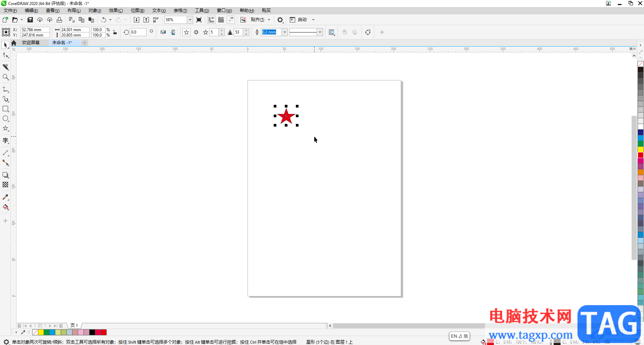Select the Interactive fill bucket tool

pyautogui.click(x=5, y=207)
